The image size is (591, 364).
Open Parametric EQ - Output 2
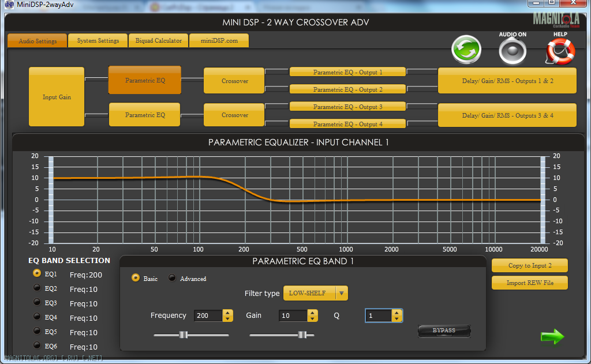pyautogui.click(x=347, y=89)
